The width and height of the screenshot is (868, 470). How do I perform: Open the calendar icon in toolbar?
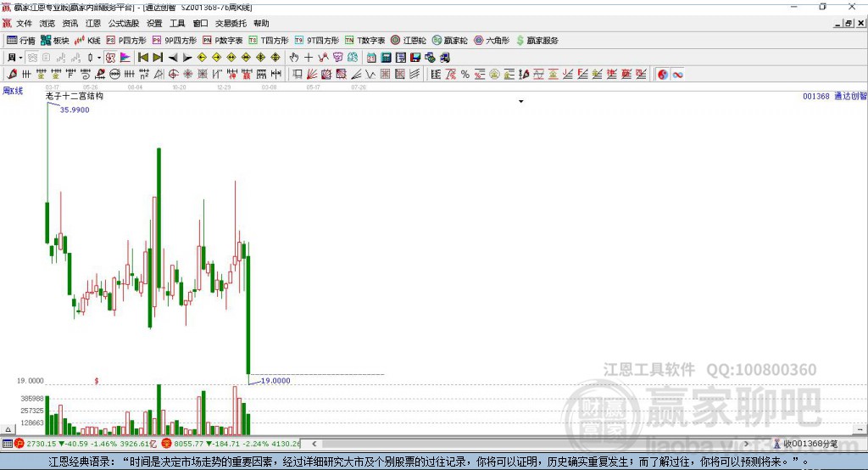coord(371,58)
